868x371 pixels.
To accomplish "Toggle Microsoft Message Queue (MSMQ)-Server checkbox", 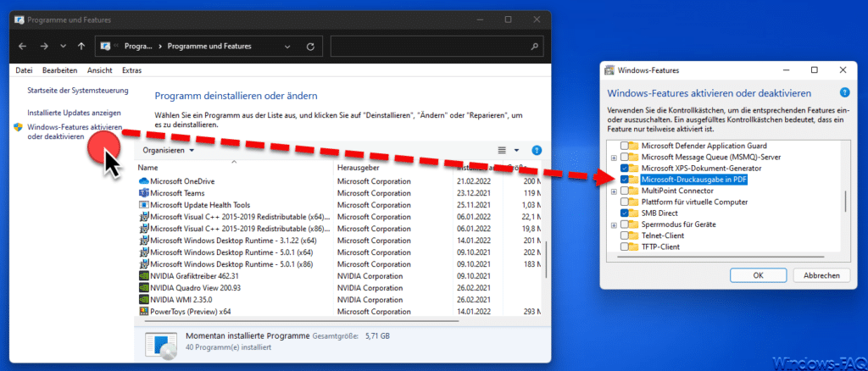I will pyautogui.click(x=625, y=157).
